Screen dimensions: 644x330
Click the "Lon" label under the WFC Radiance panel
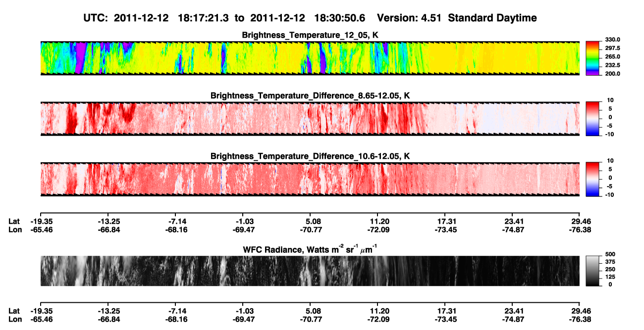(14, 319)
